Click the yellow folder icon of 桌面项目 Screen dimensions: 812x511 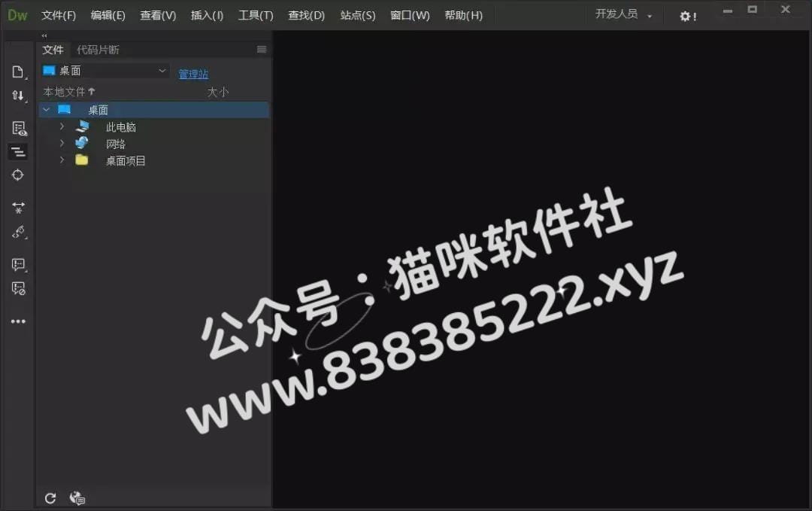coord(81,160)
